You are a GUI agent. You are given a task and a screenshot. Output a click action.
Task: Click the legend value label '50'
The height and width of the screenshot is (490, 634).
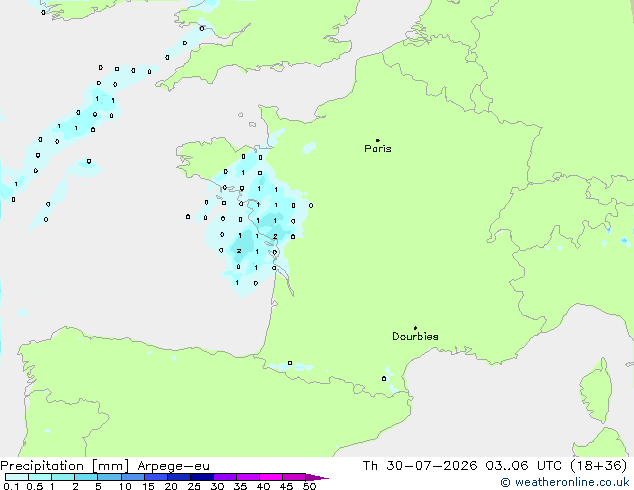click(x=309, y=486)
